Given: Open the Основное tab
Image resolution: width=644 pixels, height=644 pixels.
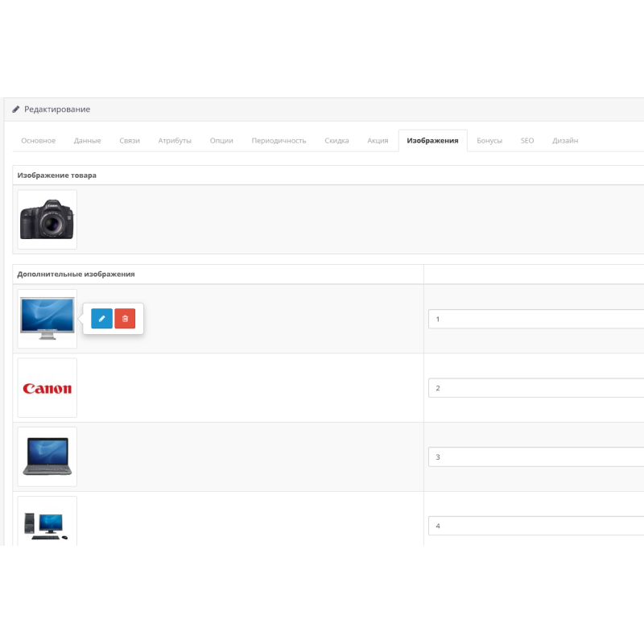Looking at the screenshot, I should [39, 141].
